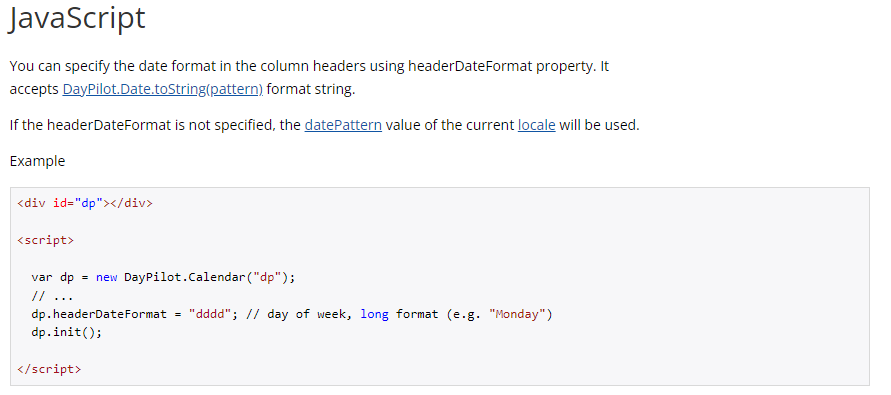Viewport: 891px width, 395px height.
Task: Click the dp.init(); line
Action: (x=67, y=332)
